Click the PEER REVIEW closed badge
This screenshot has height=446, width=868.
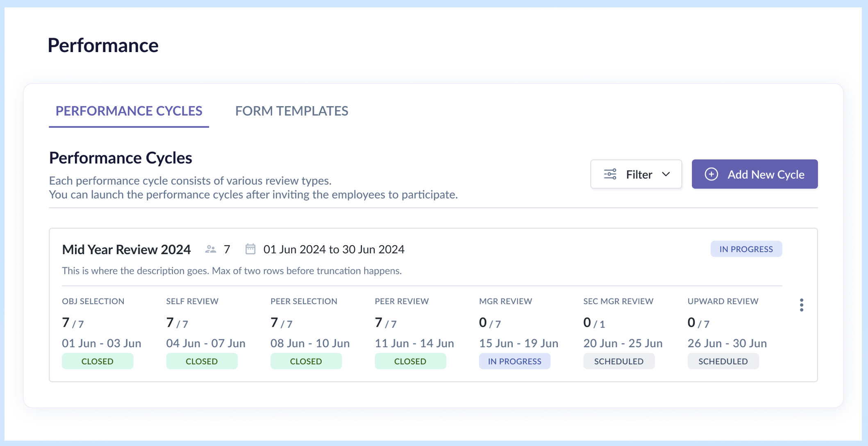click(x=410, y=361)
